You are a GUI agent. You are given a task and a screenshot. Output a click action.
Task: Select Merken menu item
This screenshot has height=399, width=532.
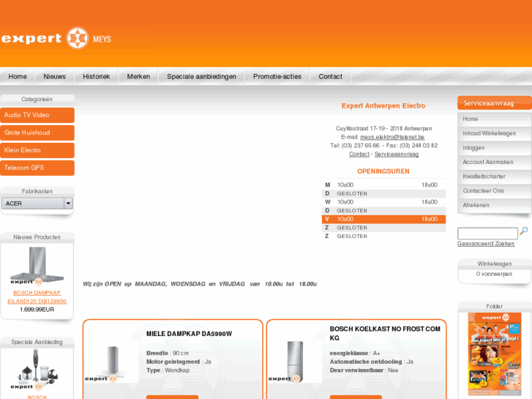coord(138,76)
